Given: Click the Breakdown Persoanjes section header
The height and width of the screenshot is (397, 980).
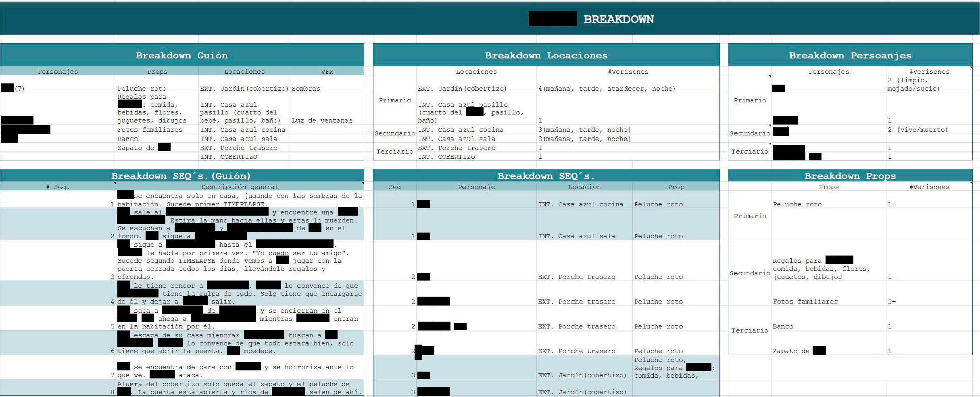Looking at the screenshot, I should [x=850, y=56].
